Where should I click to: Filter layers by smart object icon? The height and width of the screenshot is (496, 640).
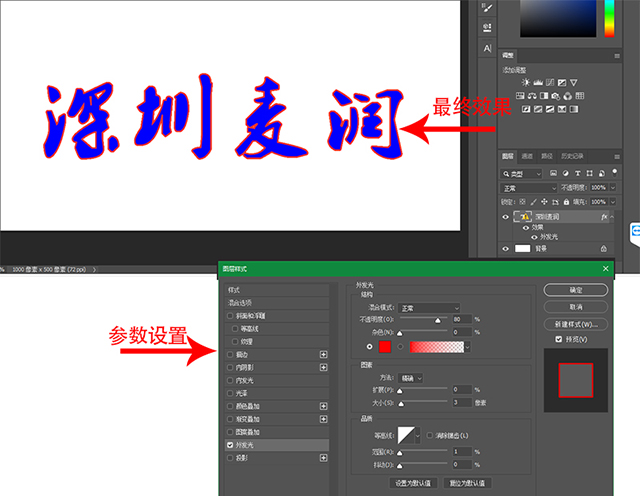[602, 173]
